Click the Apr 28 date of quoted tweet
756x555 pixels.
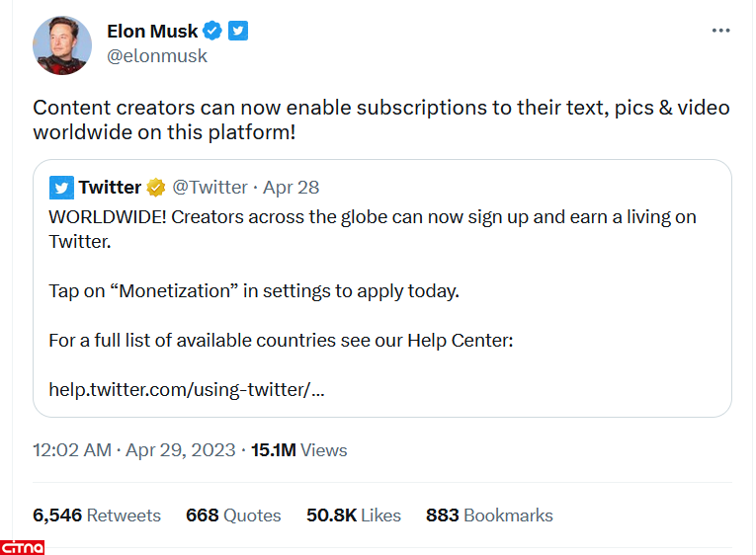coord(292,187)
